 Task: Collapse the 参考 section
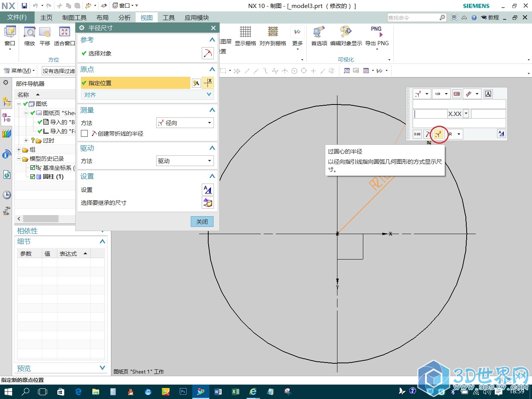(212, 40)
